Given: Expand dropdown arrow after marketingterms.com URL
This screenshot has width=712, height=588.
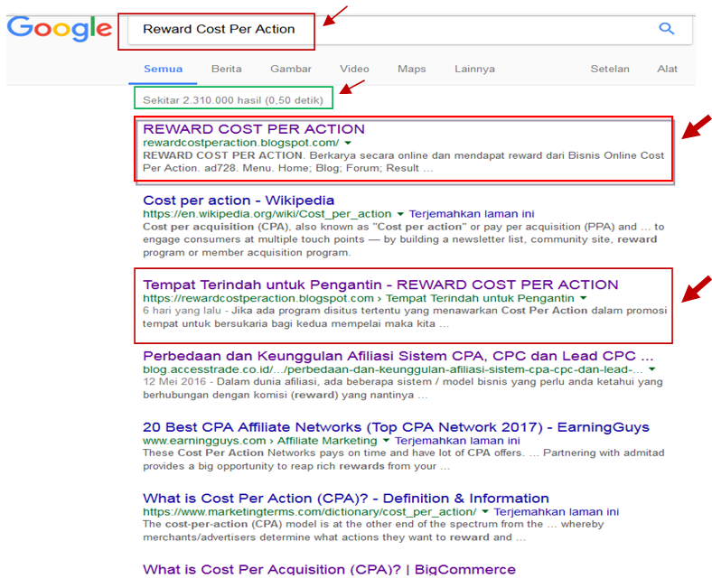Looking at the screenshot, I should [485, 512].
